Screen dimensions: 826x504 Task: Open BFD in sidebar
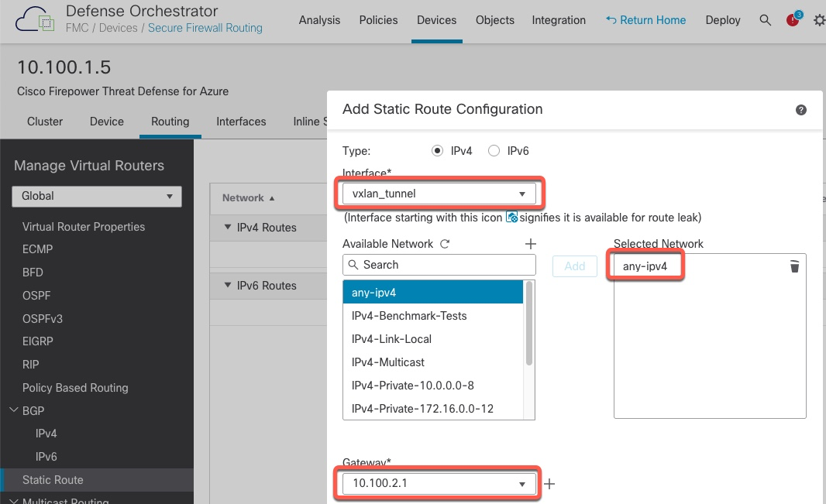[33, 273]
